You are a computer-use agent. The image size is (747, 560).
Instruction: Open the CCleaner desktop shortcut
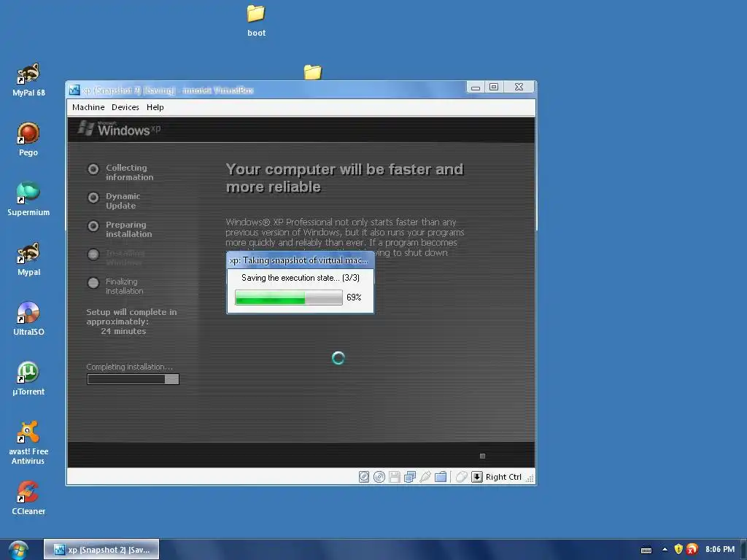point(28,498)
